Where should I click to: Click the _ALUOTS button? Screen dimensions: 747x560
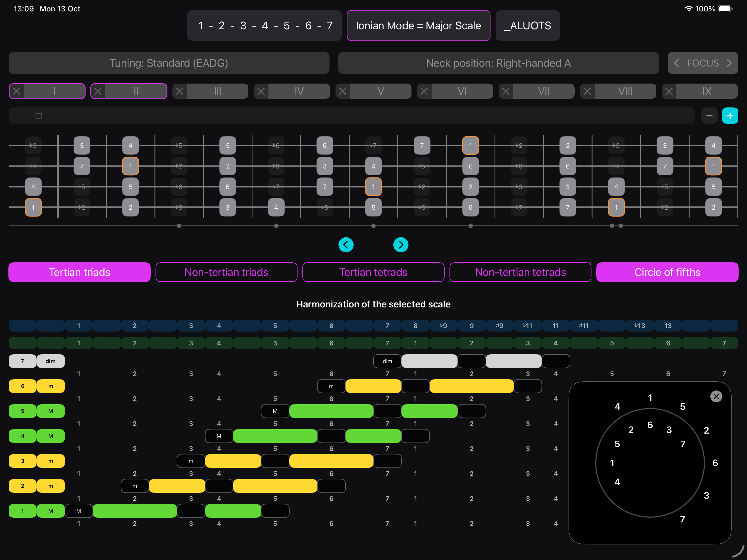coord(527,26)
